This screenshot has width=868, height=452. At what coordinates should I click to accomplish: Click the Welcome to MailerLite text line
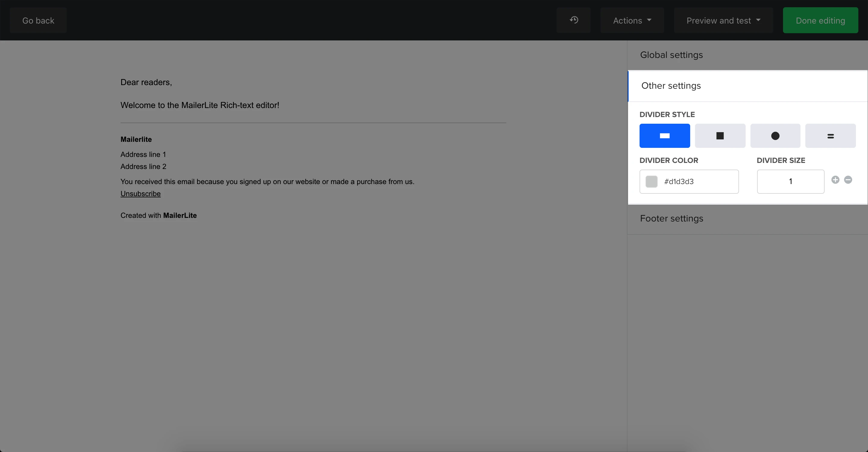pos(200,105)
